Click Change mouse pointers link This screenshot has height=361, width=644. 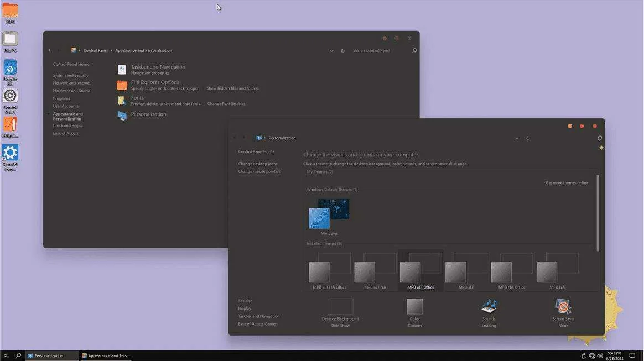(x=259, y=171)
